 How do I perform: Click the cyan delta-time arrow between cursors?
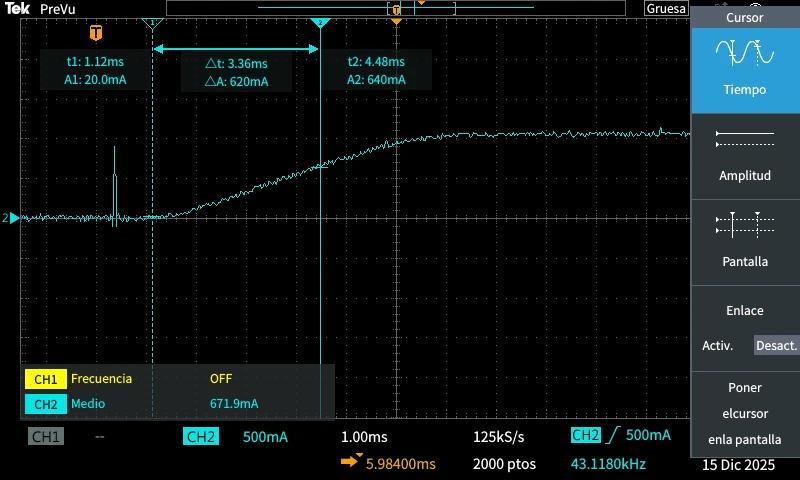click(x=236, y=49)
